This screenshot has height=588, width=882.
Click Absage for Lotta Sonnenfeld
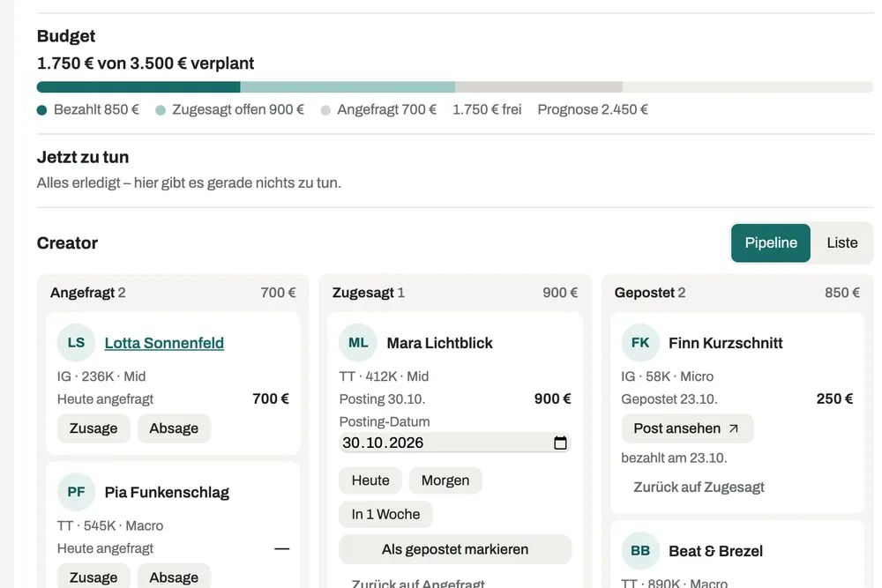tap(174, 428)
